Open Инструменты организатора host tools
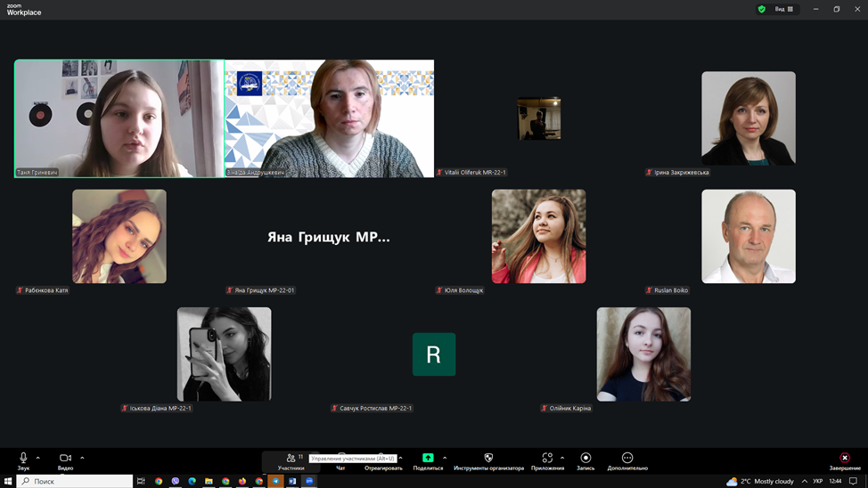 pyautogui.click(x=488, y=460)
